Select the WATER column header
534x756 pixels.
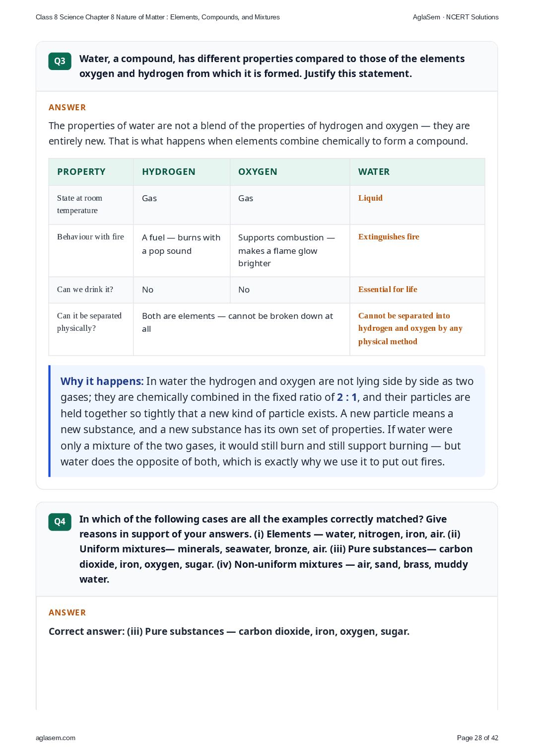[x=374, y=172]
